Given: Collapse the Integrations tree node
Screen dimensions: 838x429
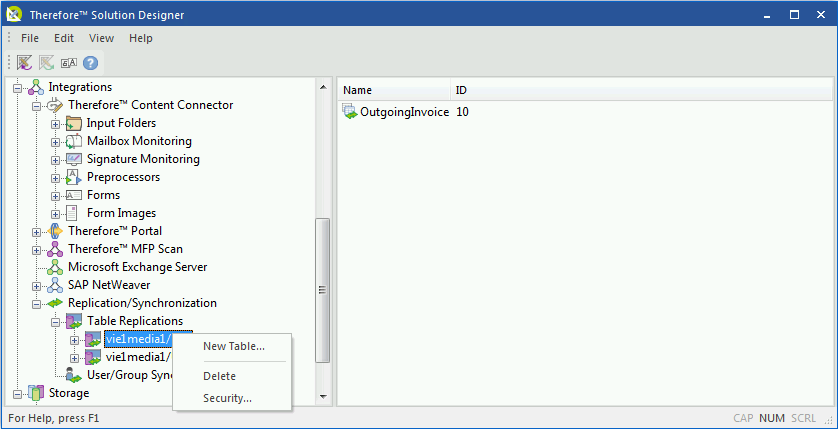Looking at the screenshot, I should [18, 88].
